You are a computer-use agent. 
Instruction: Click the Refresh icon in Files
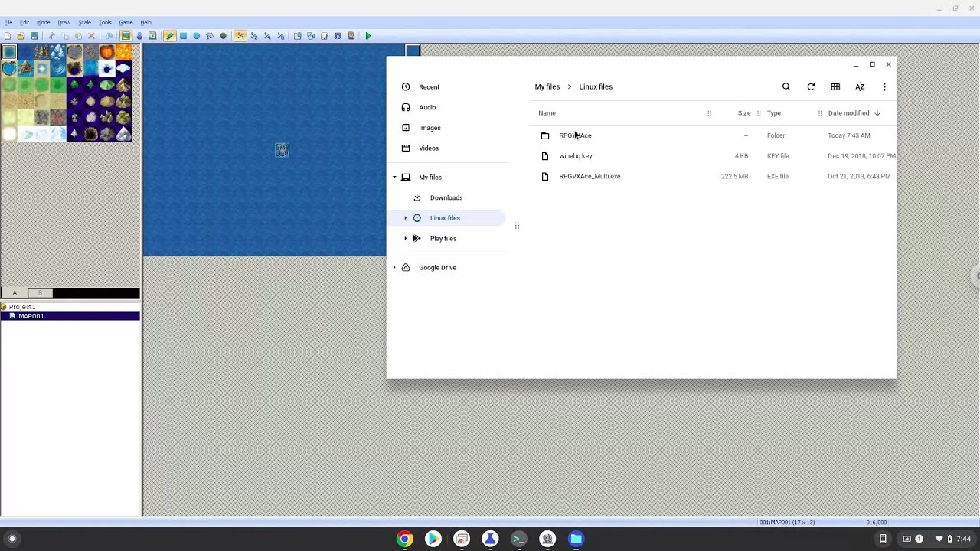point(811,86)
